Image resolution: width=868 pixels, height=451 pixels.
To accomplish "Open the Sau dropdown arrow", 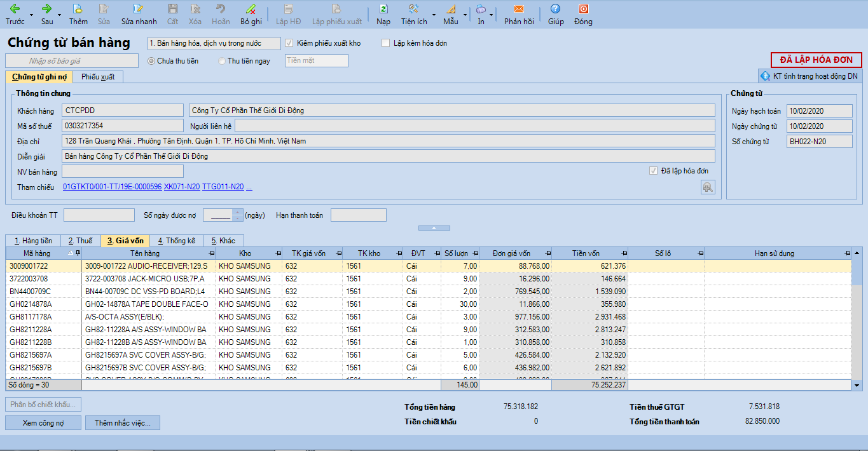I will [x=60, y=15].
